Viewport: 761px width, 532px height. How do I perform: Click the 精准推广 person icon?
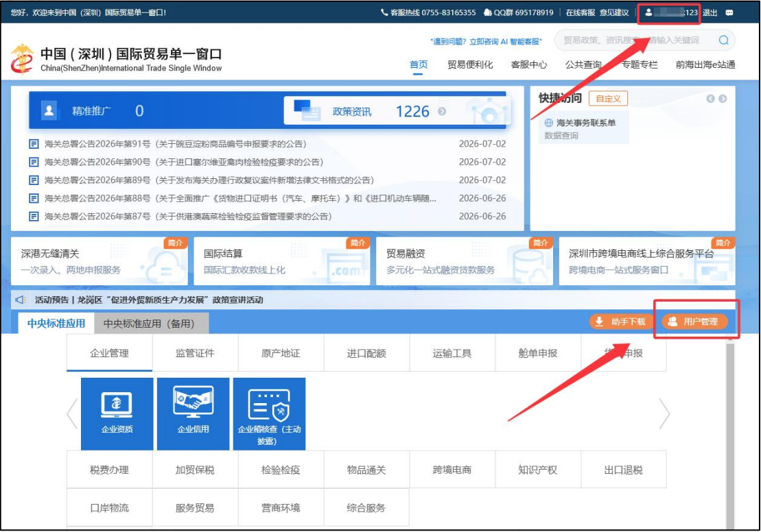click(x=49, y=110)
